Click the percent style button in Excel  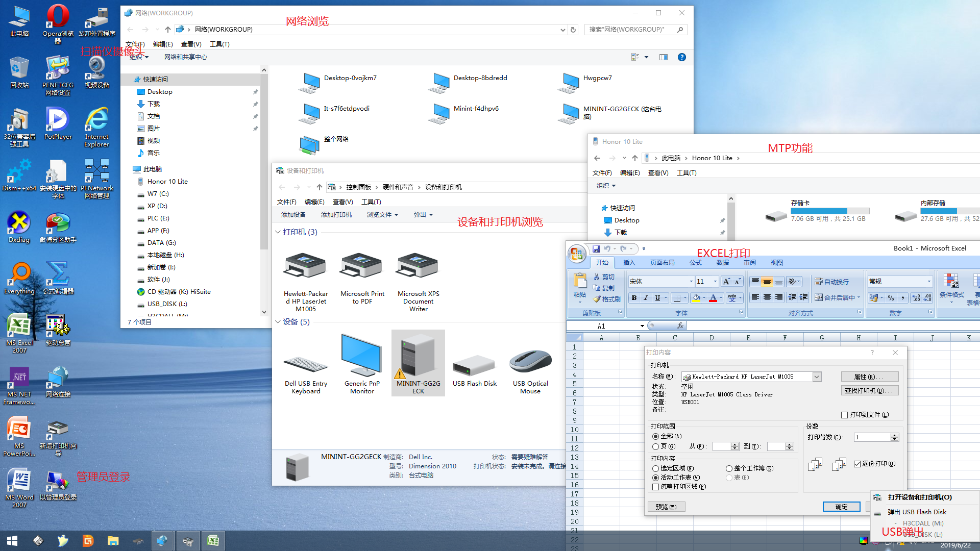point(891,298)
